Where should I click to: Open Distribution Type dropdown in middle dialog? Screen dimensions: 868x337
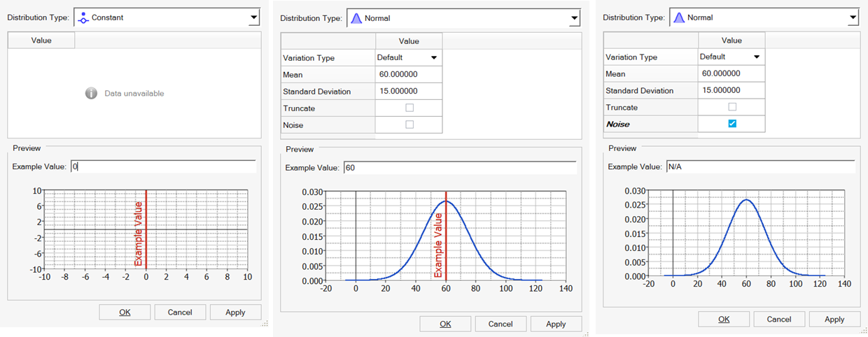point(575,18)
